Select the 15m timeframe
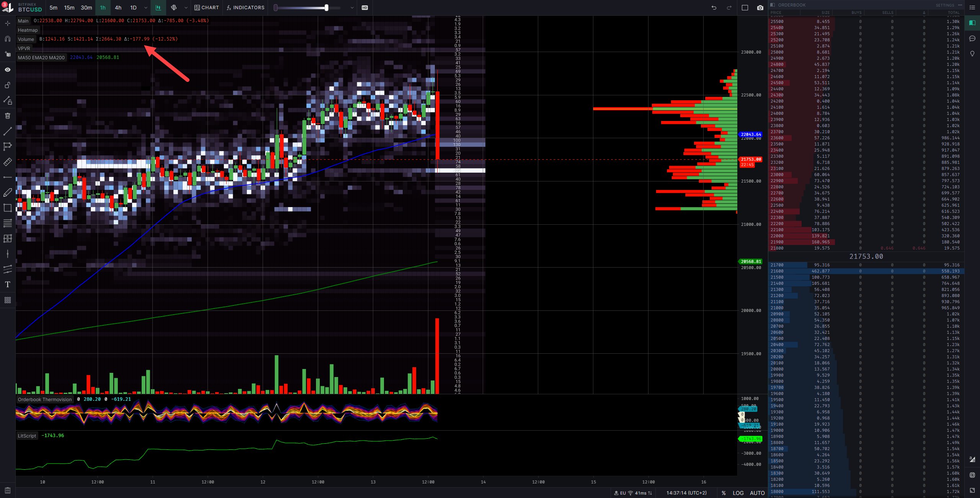Image resolution: width=980 pixels, height=498 pixels. click(69, 8)
